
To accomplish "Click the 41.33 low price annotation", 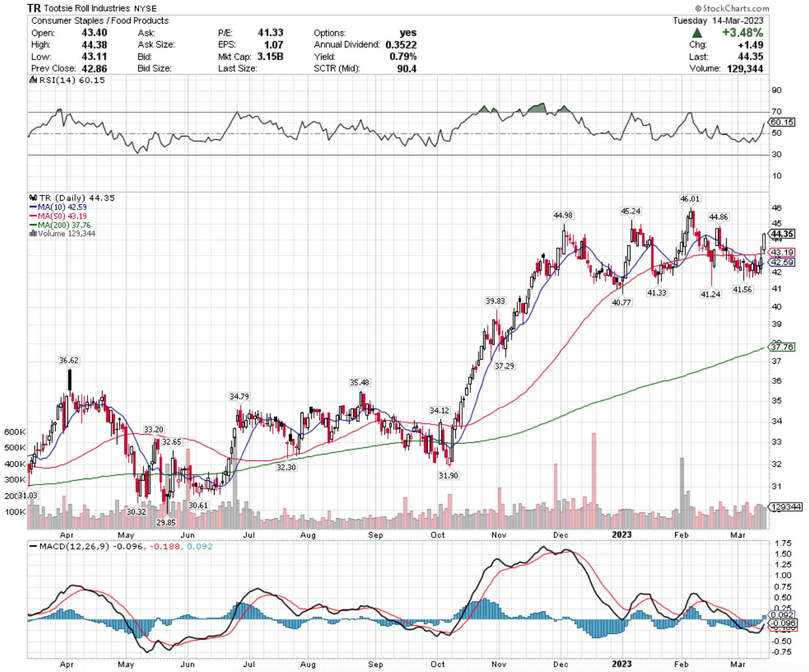I will pyautogui.click(x=657, y=293).
